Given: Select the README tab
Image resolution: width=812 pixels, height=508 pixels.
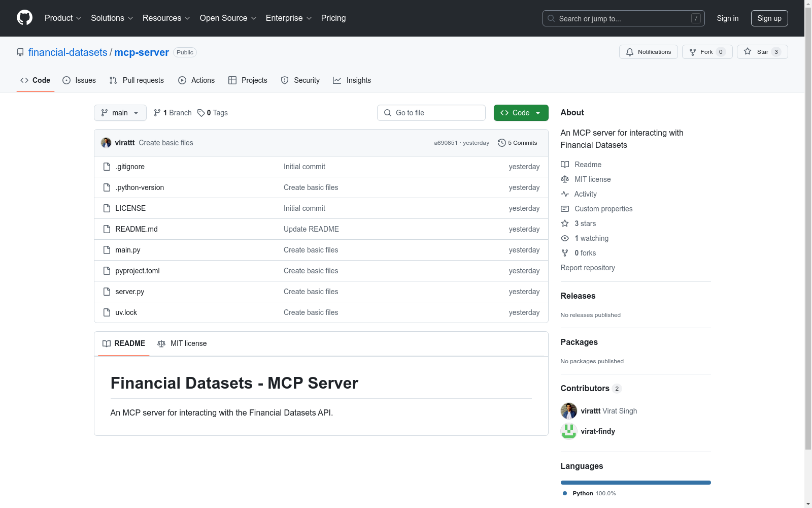Looking at the screenshot, I should tap(124, 343).
